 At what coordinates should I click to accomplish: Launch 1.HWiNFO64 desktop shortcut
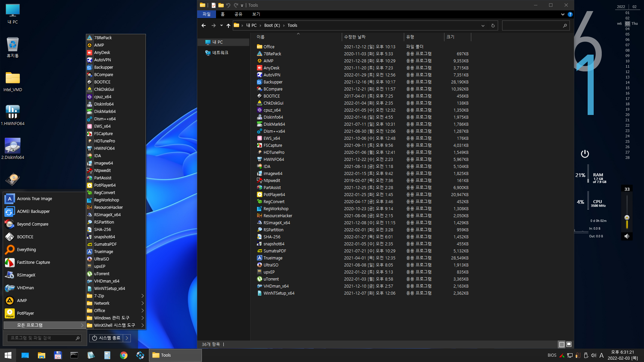tap(13, 115)
